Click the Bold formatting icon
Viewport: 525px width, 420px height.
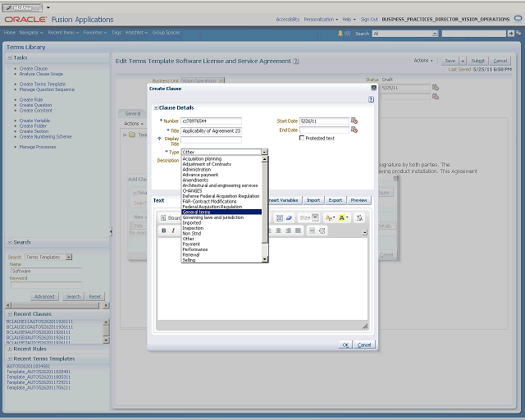tap(164, 231)
